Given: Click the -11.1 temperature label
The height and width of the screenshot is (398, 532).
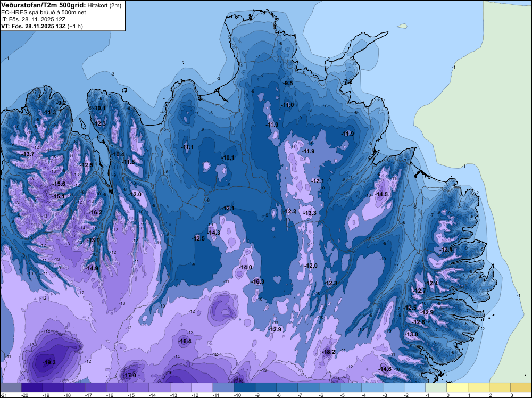Looking at the screenshot, I should pyautogui.click(x=188, y=147).
